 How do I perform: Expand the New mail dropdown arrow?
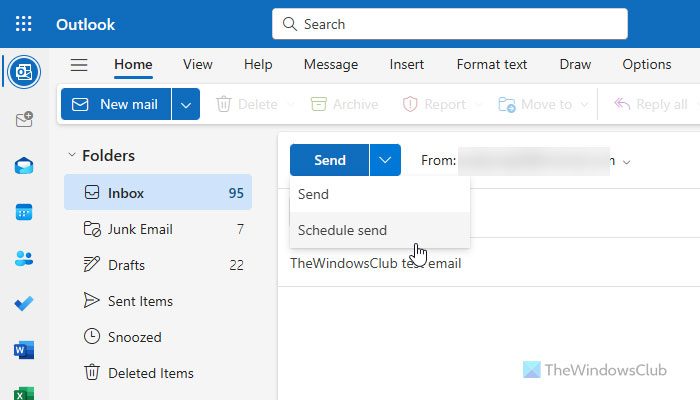pos(186,104)
